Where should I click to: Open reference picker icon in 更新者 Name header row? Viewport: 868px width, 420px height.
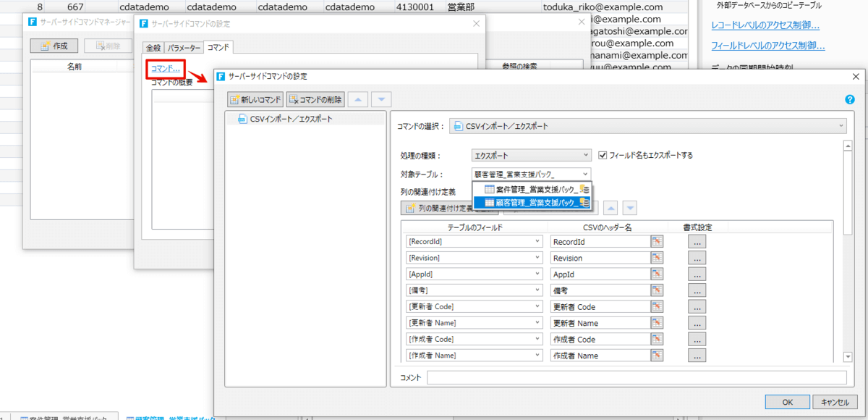pos(657,323)
